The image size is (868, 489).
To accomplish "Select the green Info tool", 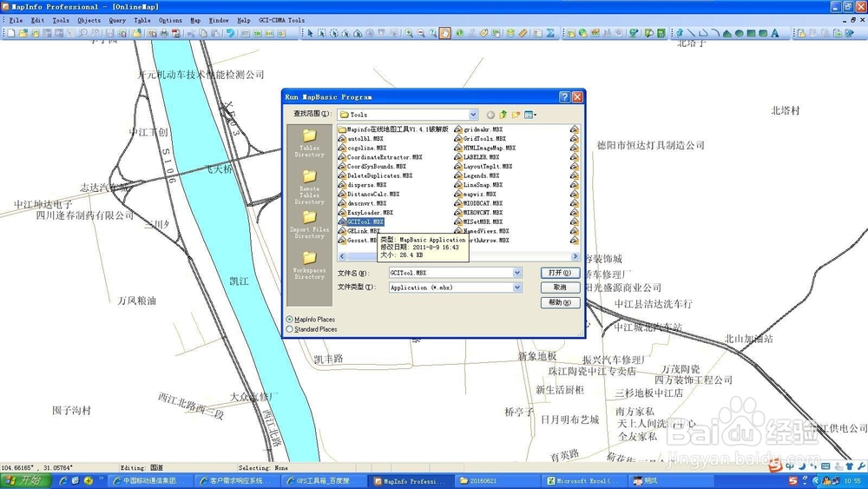I will click(459, 33).
